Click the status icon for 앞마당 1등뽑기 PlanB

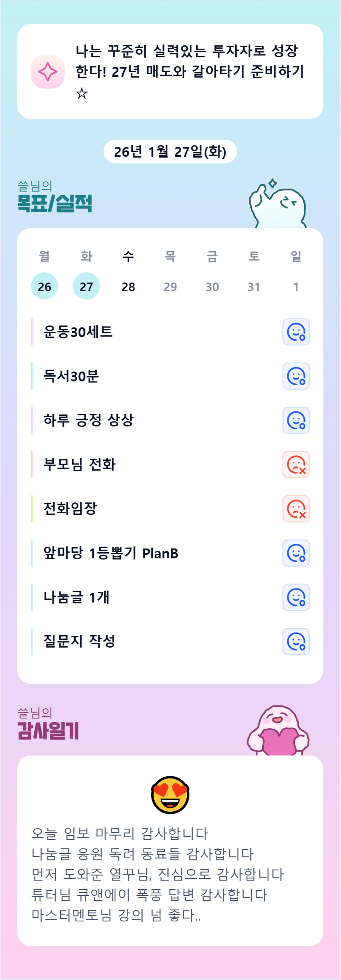(x=296, y=553)
